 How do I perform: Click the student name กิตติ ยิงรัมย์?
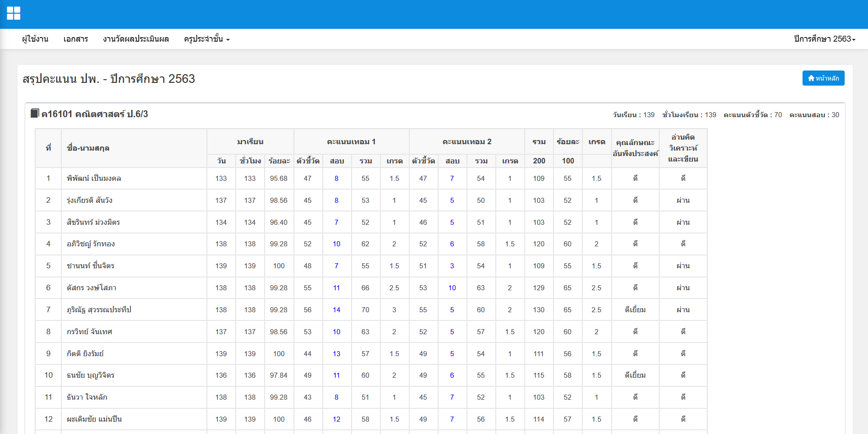tap(85, 354)
